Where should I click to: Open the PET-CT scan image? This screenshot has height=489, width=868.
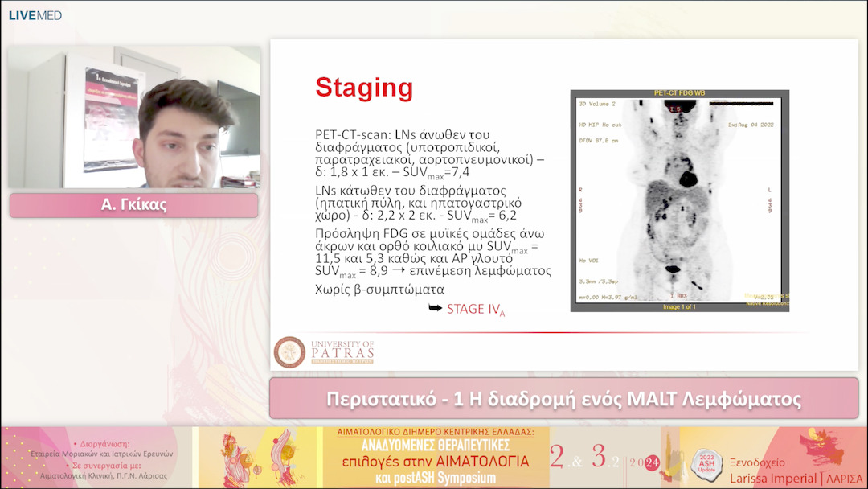click(x=679, y=201)
